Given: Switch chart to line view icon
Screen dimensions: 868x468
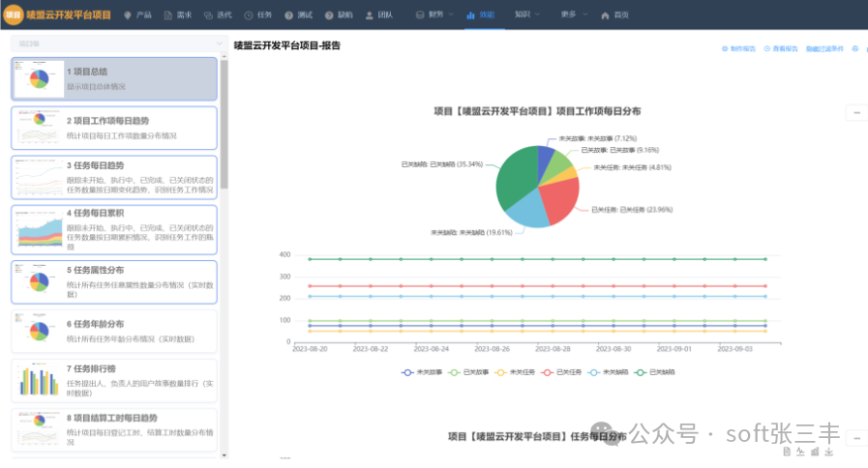Looking at the screenshot, I should click(801, 453).
